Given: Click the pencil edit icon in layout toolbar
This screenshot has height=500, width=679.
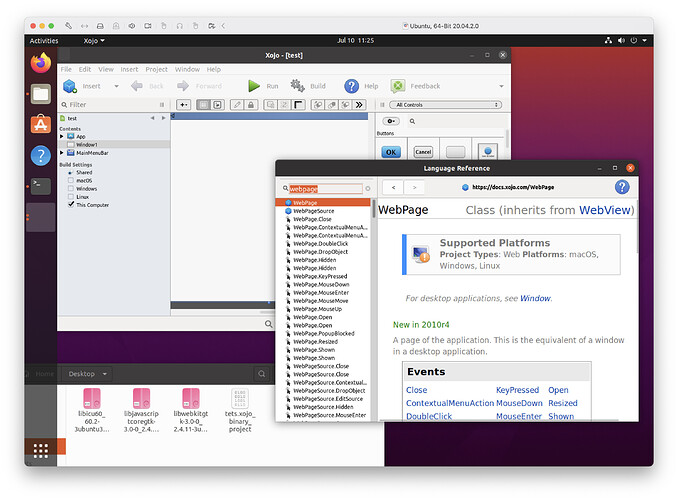Looking at the screenshot, I should click(237, 105).
